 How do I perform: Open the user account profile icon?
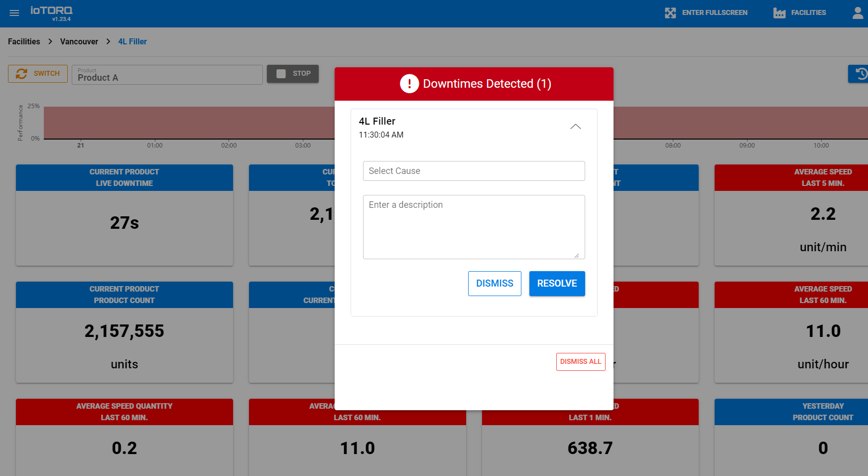pos(858,13)
